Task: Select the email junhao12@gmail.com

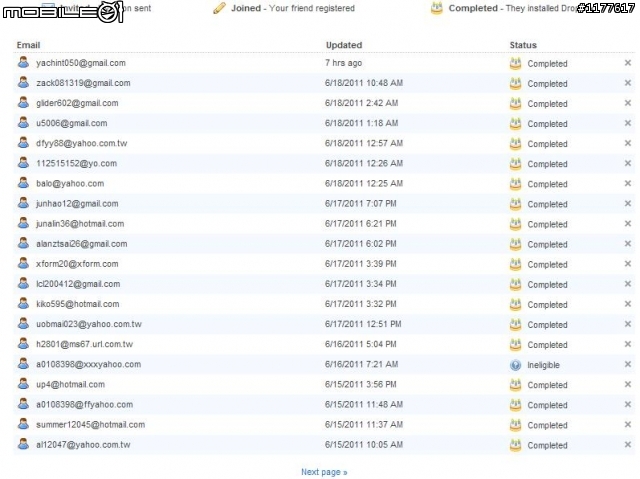Action: [77, 204]
